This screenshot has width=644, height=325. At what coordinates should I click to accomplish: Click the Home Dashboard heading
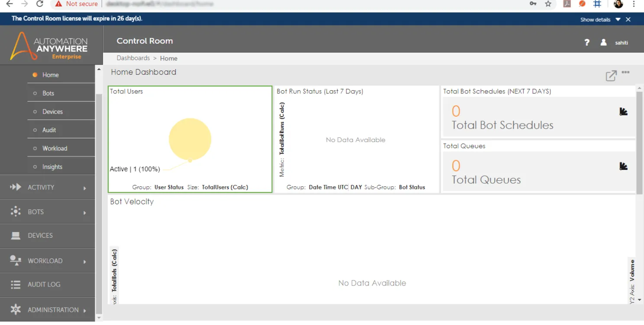144,72
